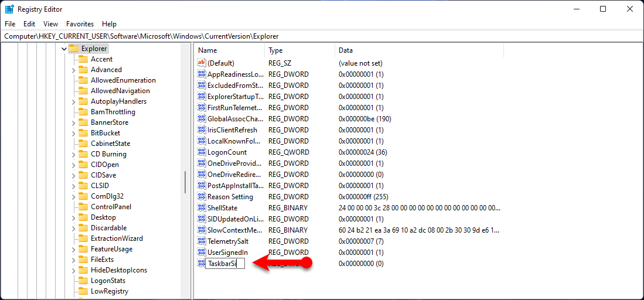Expand the FileExts key
Viewport: 644px width, 300px height.
tap(73, 260)
